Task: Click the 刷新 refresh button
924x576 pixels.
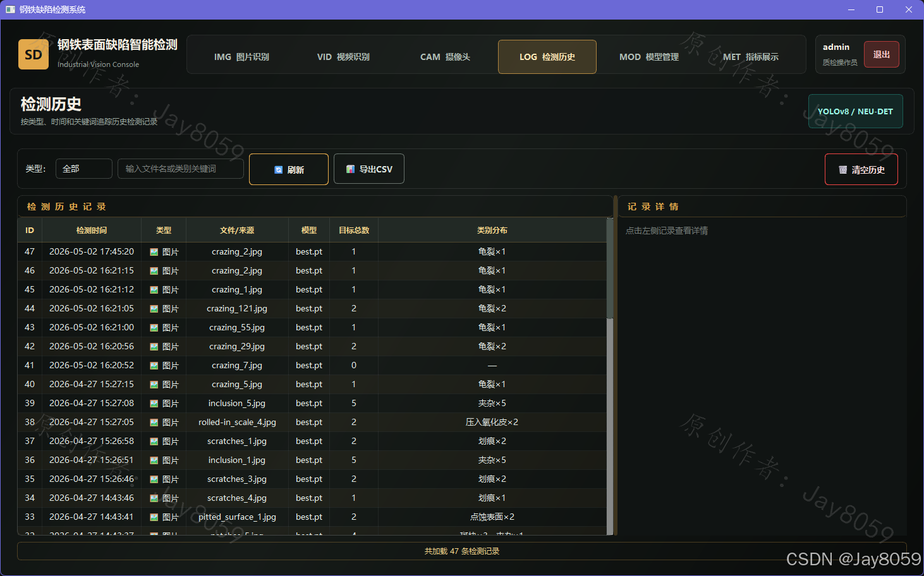Action: pyautogui.click(x=289, y=169)
